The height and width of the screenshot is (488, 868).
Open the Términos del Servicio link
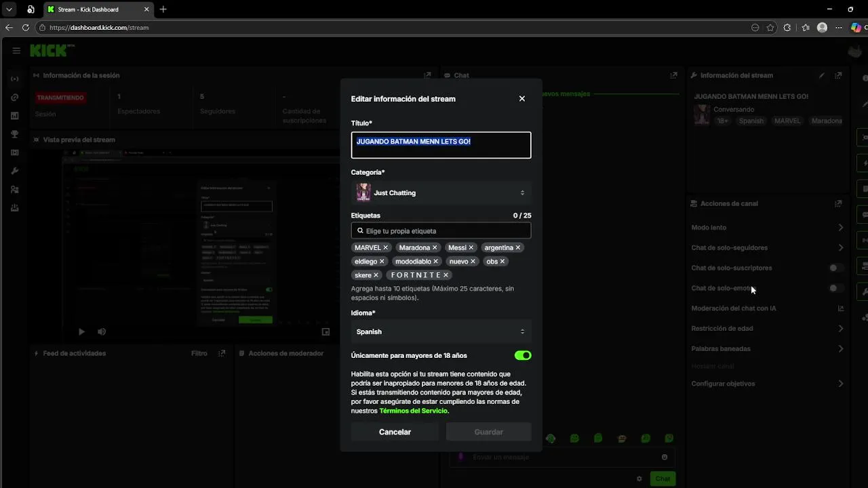(x=413, y=411)
